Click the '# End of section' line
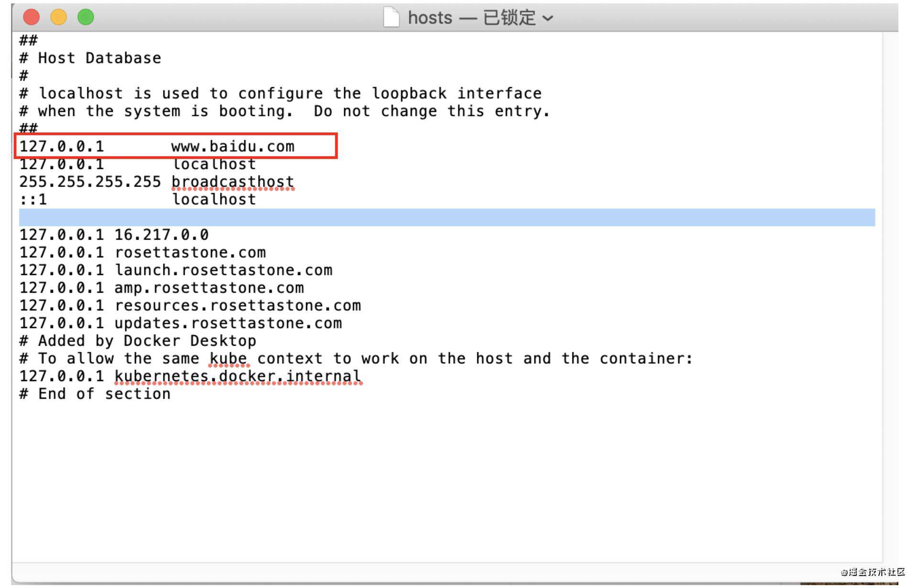The image size is (918, 588). [95, 394]
